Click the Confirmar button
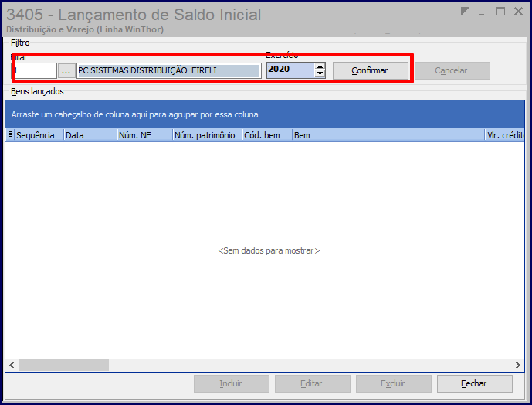The height and width of the screenshot is (405, 532). [x=370, y=70]
